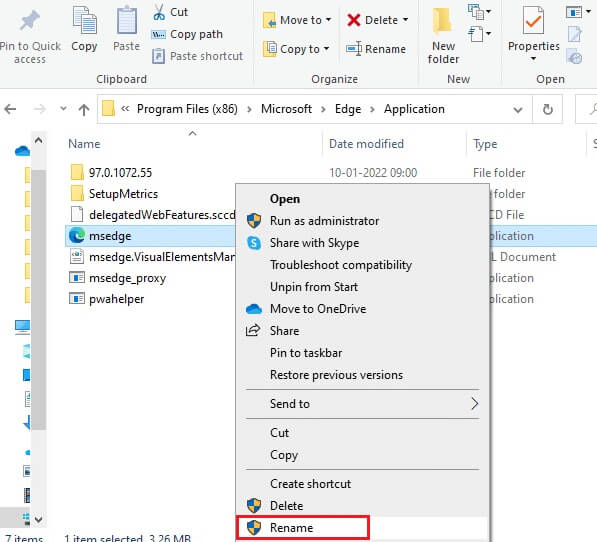Click the 10-01-2022 09:00 date cell
597x542 pixels.
[373, 173]
